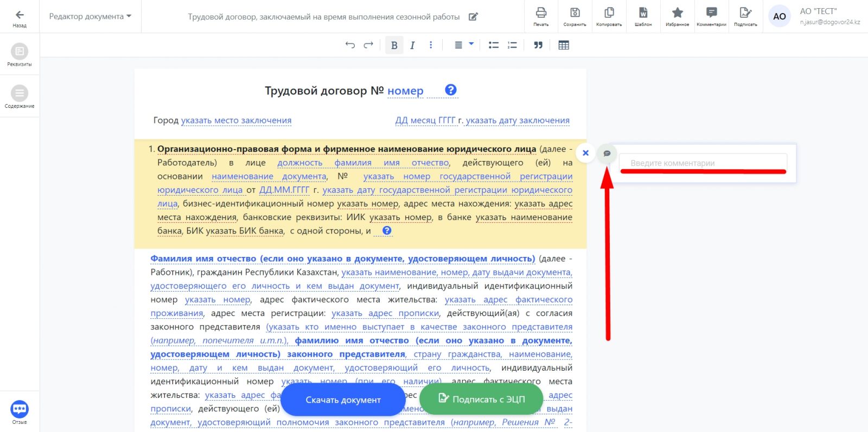Copy the document with Копировать
Screen dimensions: 868x432
click(x=609, y=16)
